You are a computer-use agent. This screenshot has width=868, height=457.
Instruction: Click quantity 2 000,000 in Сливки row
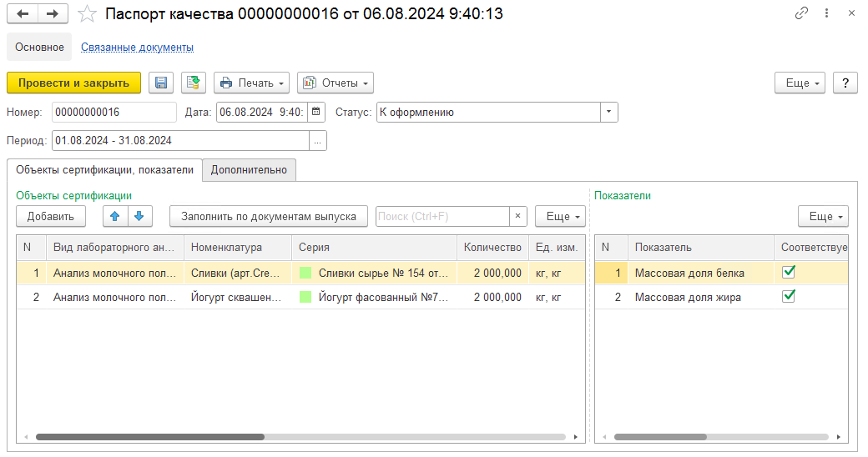492,273
